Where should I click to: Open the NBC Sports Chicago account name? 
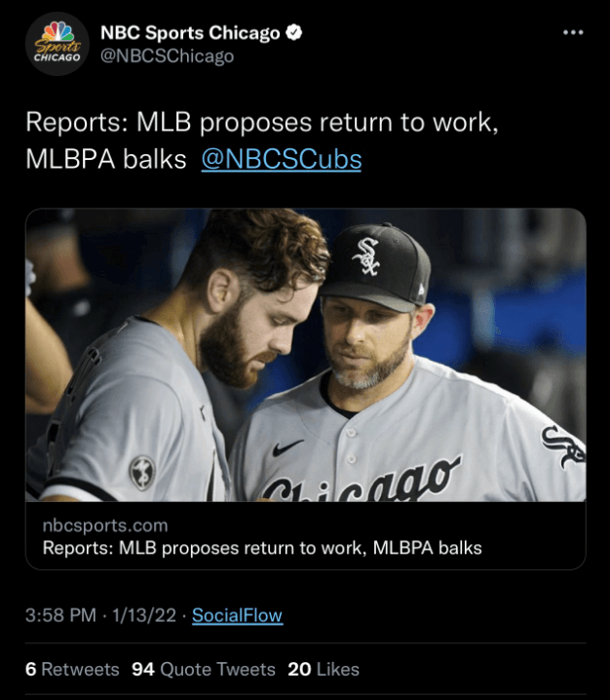coord(190,33)
